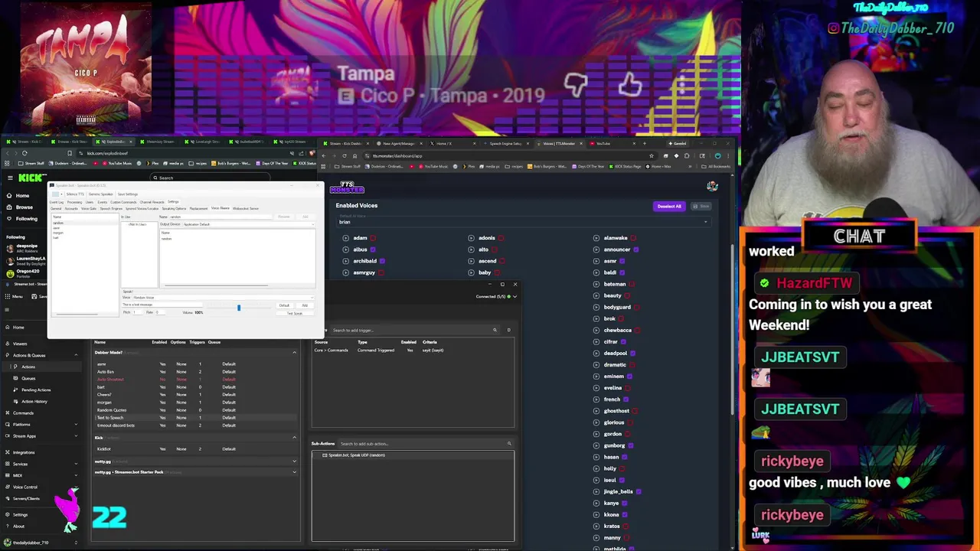Select Queues in the Streamer.bot sidebar
This screenshot has width=980, height=551.
tap(28, 378)
